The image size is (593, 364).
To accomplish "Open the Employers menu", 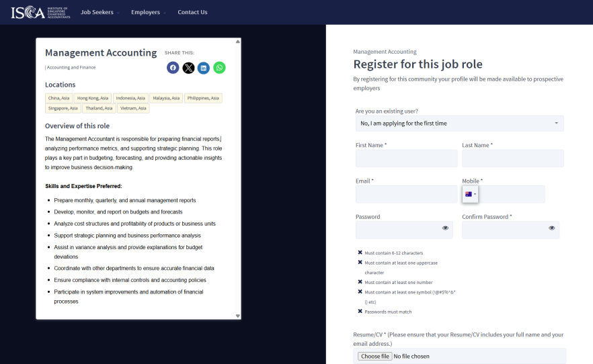I will pos(149,12).
